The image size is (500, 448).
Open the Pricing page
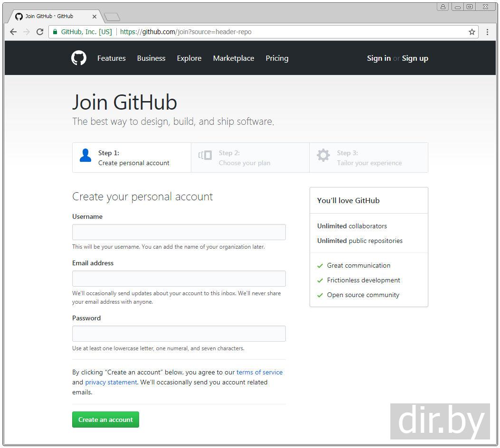coord(277,58)
